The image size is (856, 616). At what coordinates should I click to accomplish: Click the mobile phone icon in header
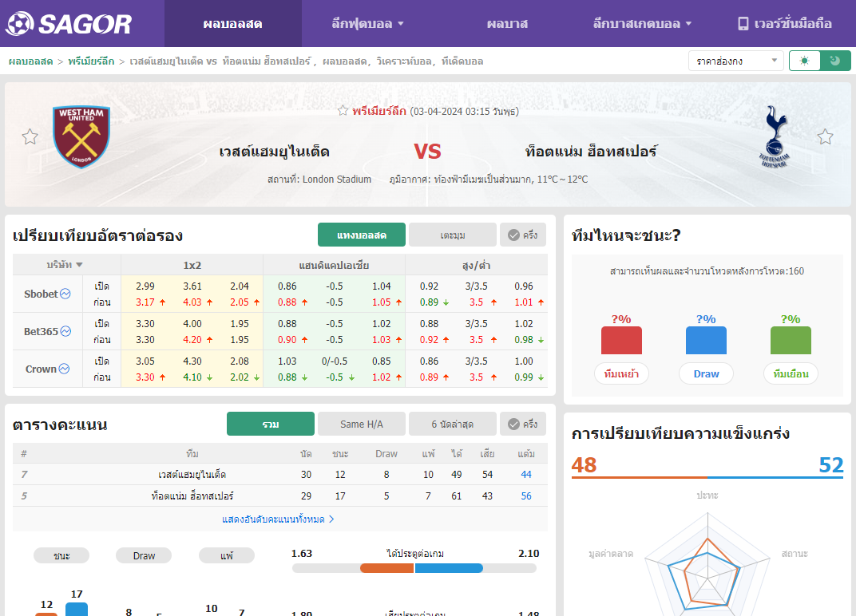coord(743,23)
